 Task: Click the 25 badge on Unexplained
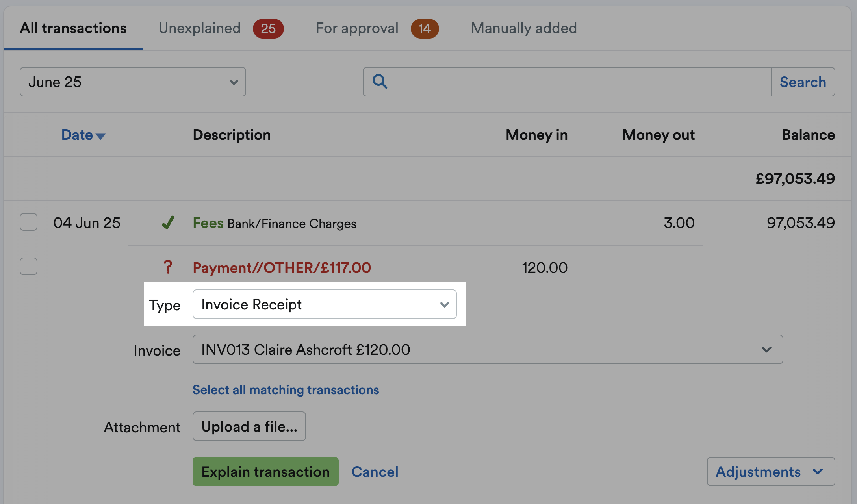[x=268, y=28]
